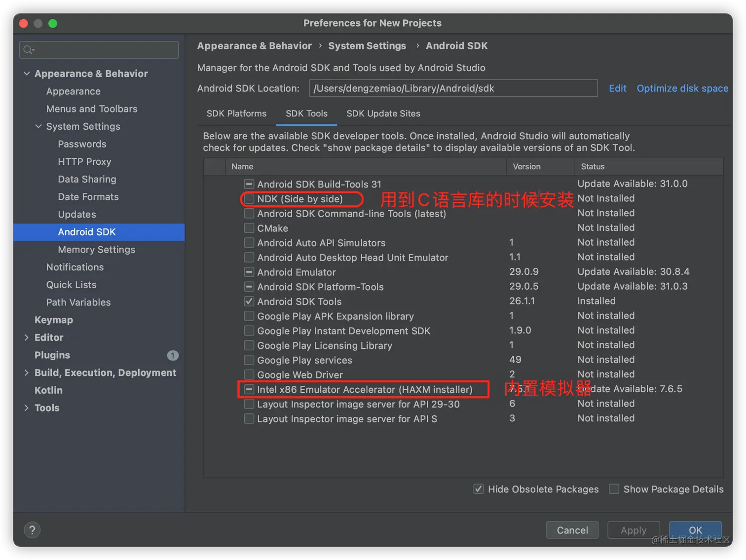Viewport: 746px width, 560px height.
Task: Click Appearance & Behavior breadcrumb
Action: click(x=255, y=46)
